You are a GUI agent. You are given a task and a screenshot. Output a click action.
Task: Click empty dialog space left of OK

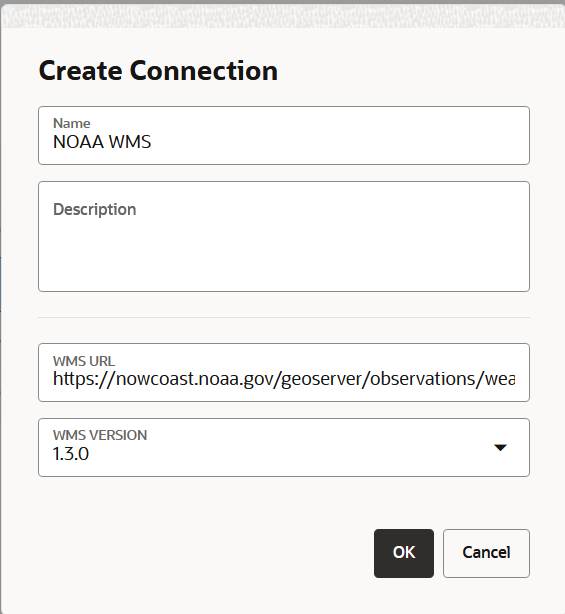(204, 553)
